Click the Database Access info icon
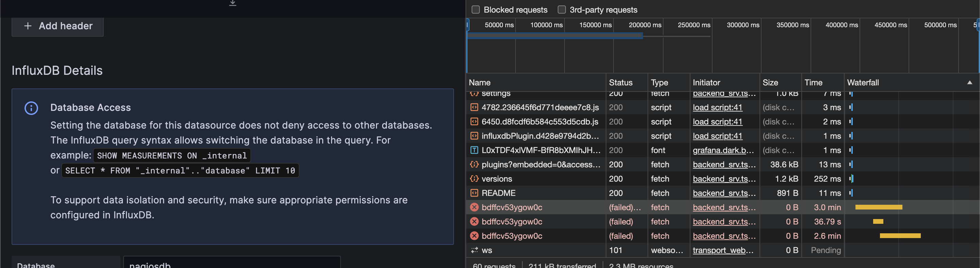 coord(31,108)
